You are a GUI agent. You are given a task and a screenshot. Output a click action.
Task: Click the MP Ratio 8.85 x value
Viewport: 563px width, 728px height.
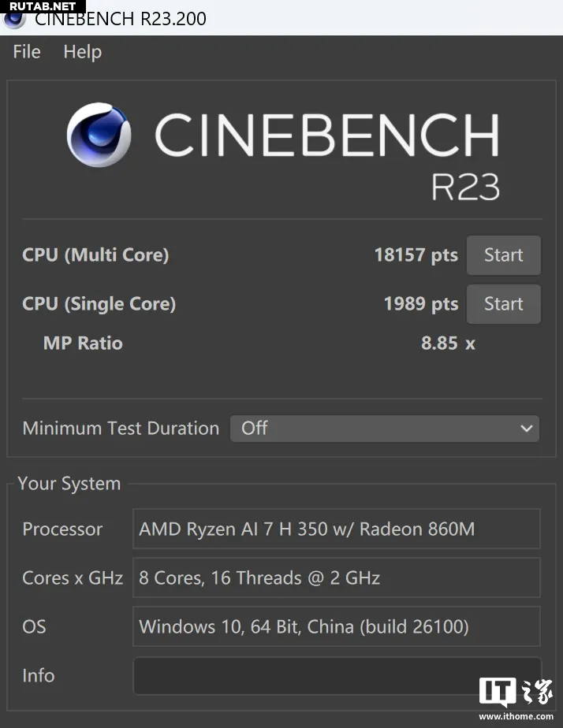pyautogui.click(x=448, y=343)
